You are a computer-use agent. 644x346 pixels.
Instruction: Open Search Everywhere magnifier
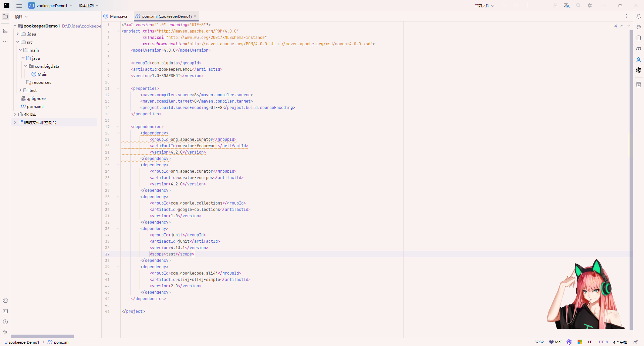coord(578,5)
